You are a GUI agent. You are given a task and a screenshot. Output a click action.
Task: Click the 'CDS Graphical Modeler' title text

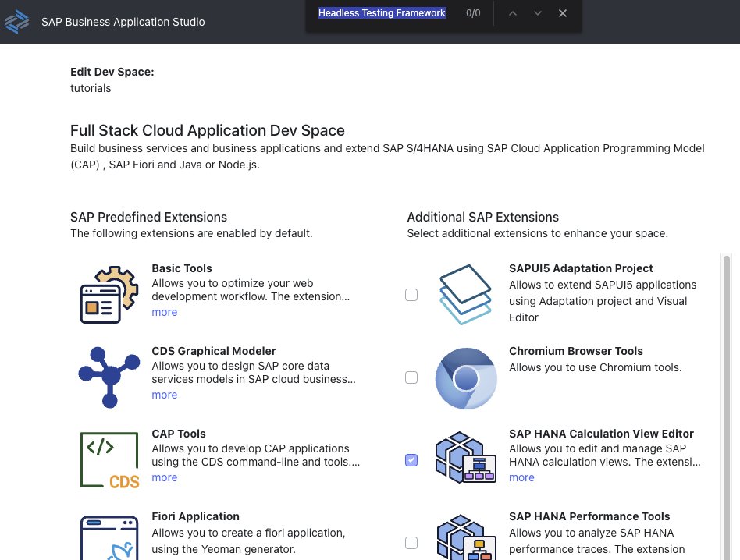(214, 351)
